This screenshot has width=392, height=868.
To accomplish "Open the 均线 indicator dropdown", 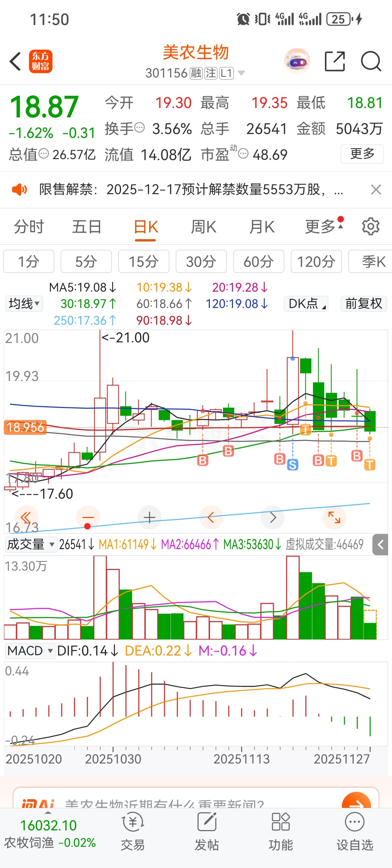I will pos(24,303).
